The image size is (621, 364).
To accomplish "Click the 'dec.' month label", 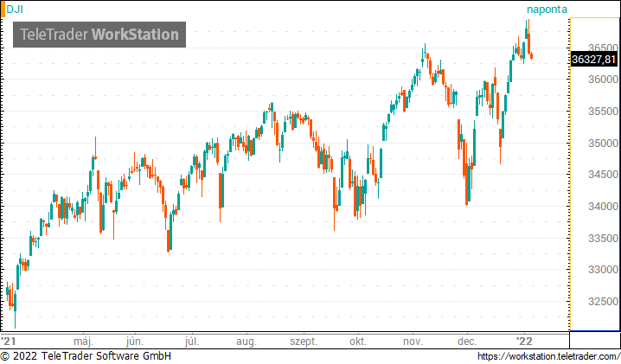I will click(467, 342).
